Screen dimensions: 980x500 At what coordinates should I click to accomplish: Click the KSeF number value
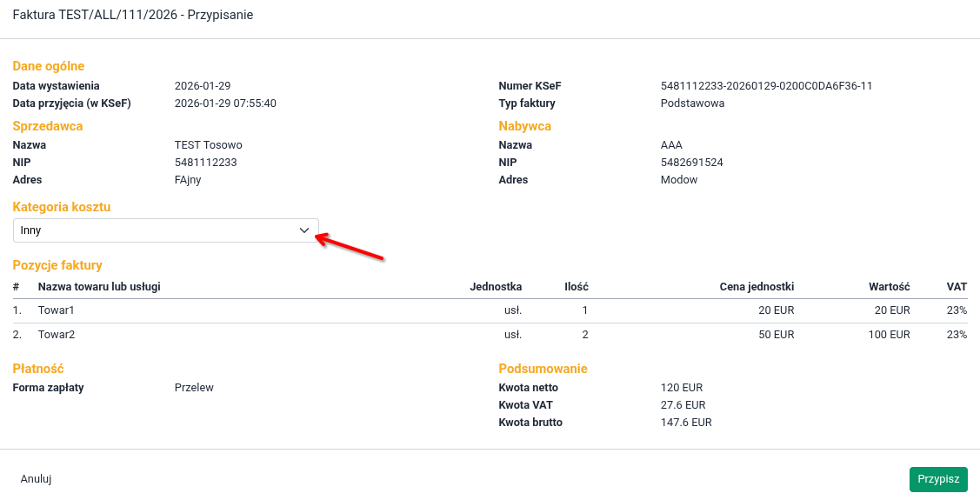(x=766, y=86)
